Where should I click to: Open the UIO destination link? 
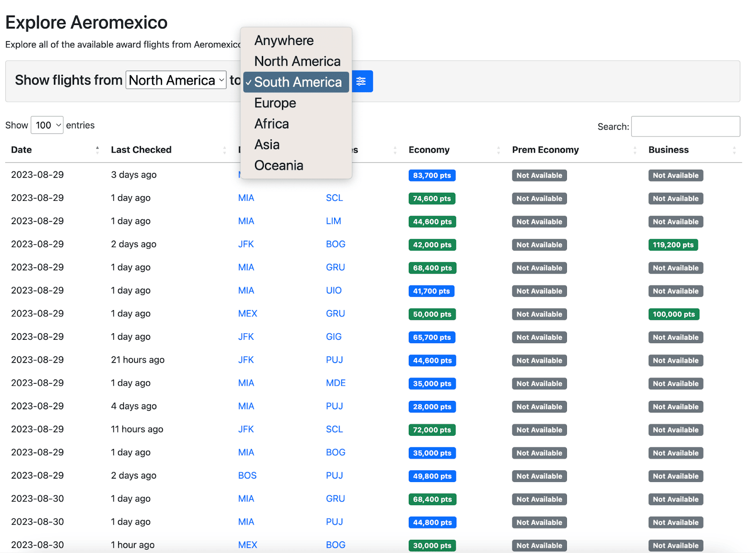[x=334, y=291]
